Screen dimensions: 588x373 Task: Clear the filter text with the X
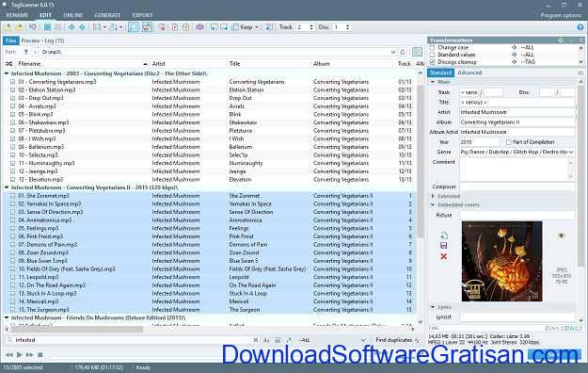[256, 340]
